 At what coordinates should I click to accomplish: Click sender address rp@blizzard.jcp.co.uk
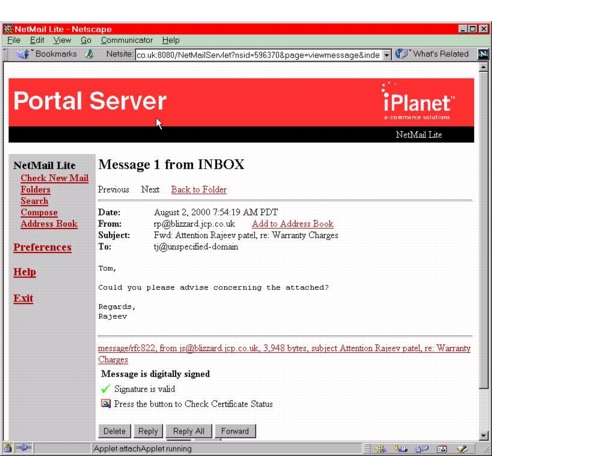click(x=195, y=224)
